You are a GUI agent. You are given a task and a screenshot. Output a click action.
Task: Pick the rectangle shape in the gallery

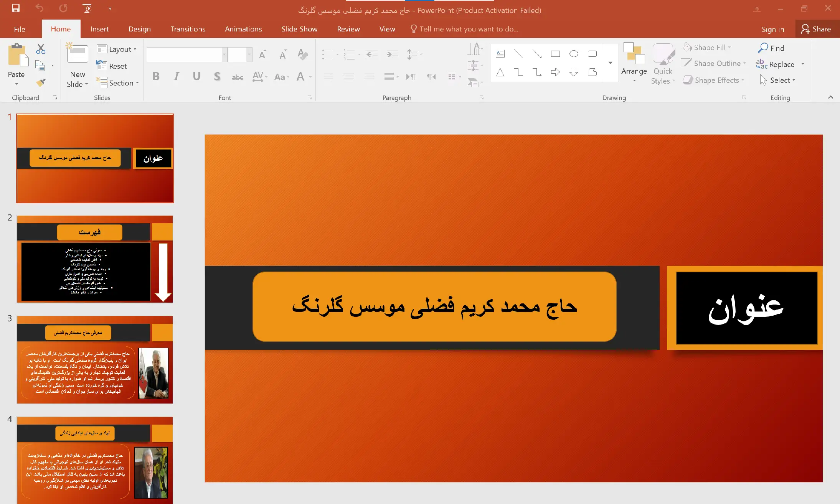click(555, 54)
